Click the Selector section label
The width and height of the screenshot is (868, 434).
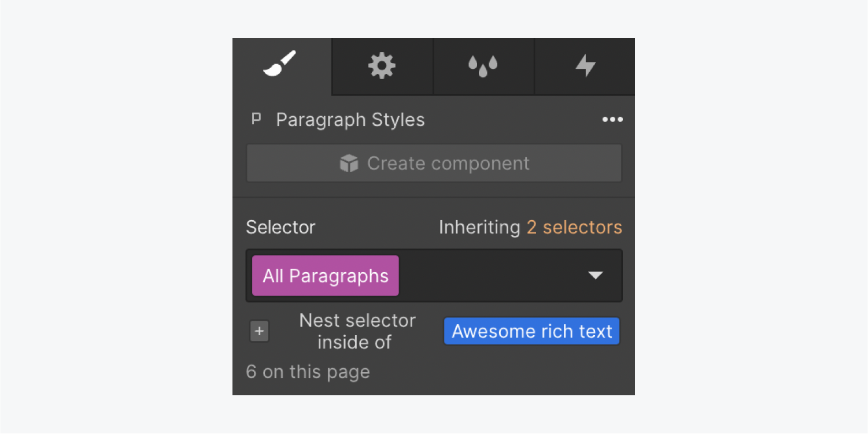(x=280, y=227)
